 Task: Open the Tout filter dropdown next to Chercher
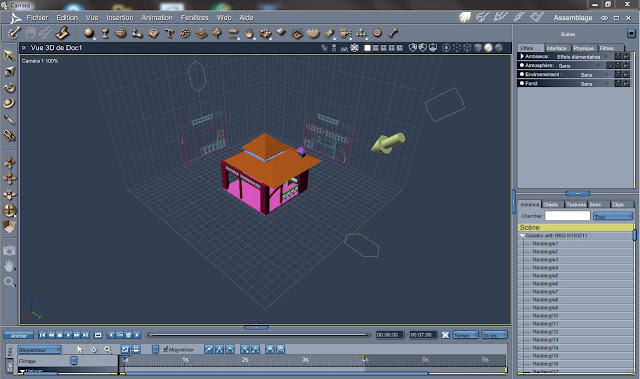pyautogui.click(x=613, y=216)
